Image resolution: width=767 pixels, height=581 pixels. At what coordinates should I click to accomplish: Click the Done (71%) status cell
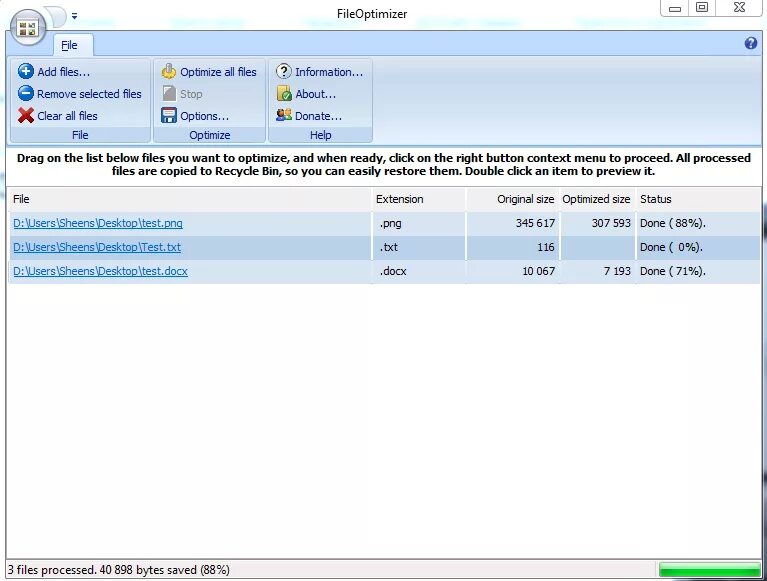[x=698, y=271]
